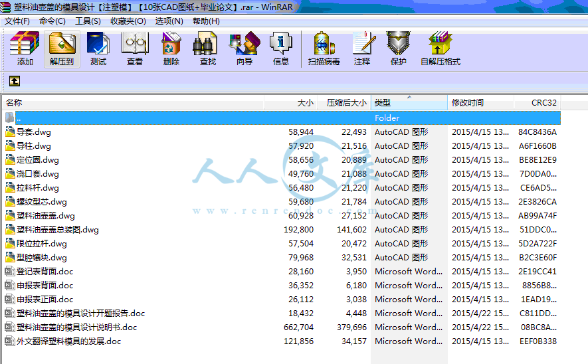
Task: Select the file 塑料油壶盖.dwg
Action: click(46, 216)
